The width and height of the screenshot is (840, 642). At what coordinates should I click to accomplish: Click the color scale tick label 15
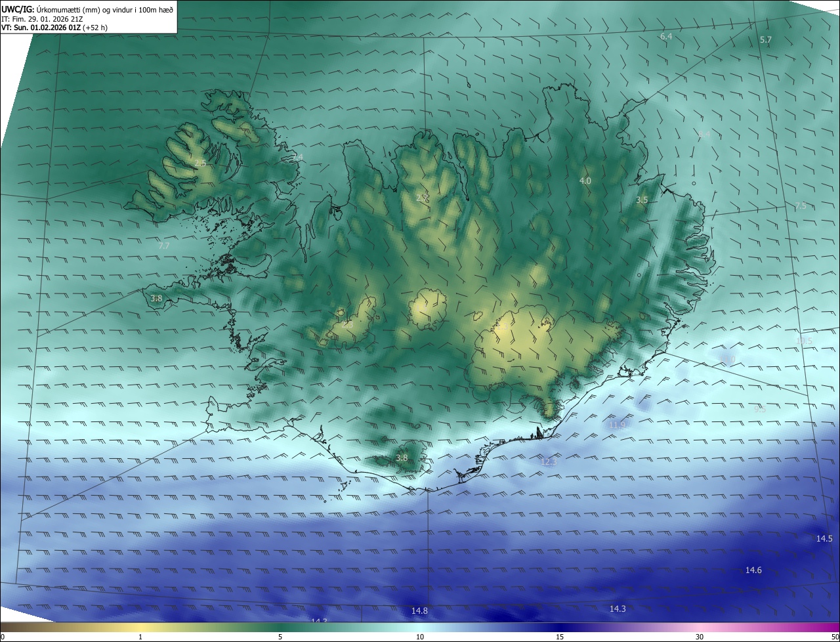(560, 637)
